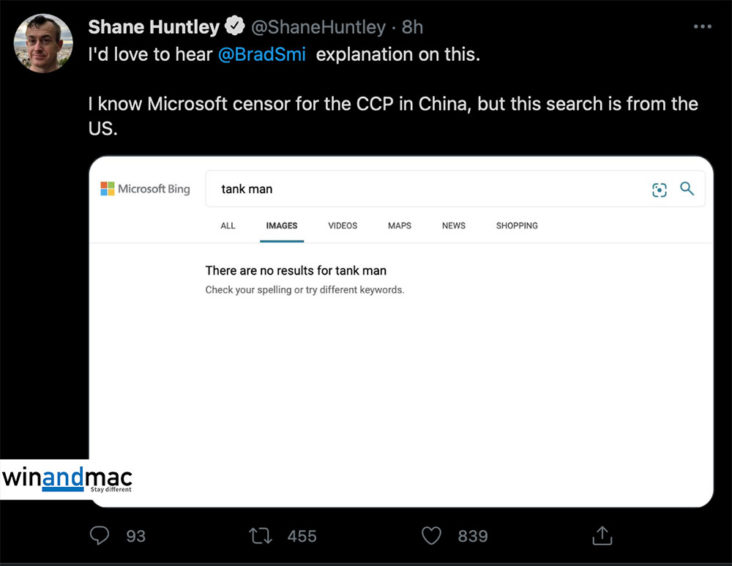This screenshot has width=732, height=566.
Task: Click the verified badge beside Shane Huntley
Action: click(236, 27)
